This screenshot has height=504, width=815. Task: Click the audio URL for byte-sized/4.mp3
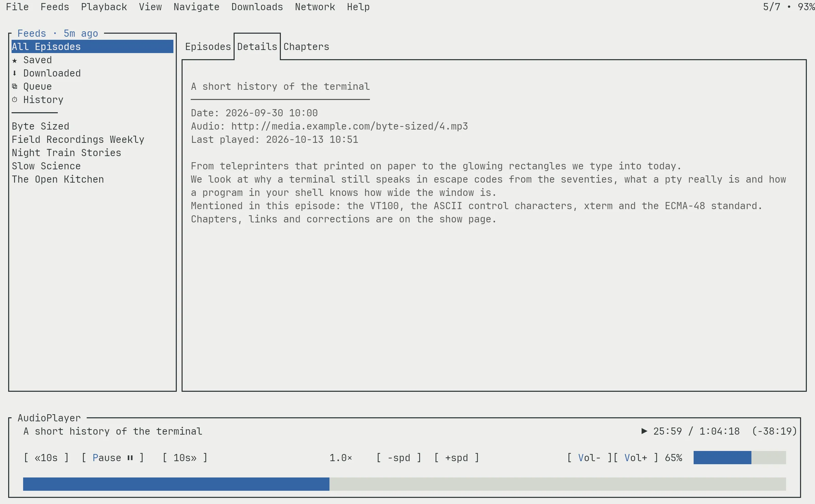pyautogui.click(x=350, y=126)
